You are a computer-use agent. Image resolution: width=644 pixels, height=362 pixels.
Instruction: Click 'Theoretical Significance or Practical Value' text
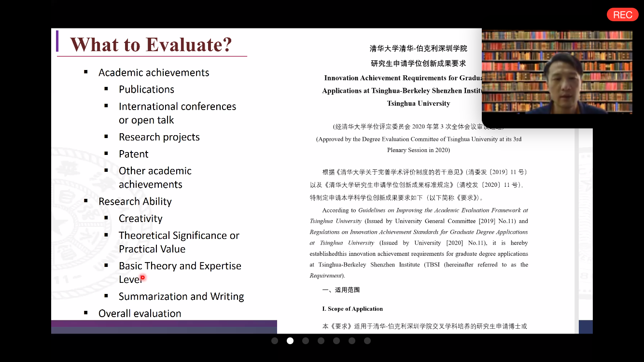point(179,242)
